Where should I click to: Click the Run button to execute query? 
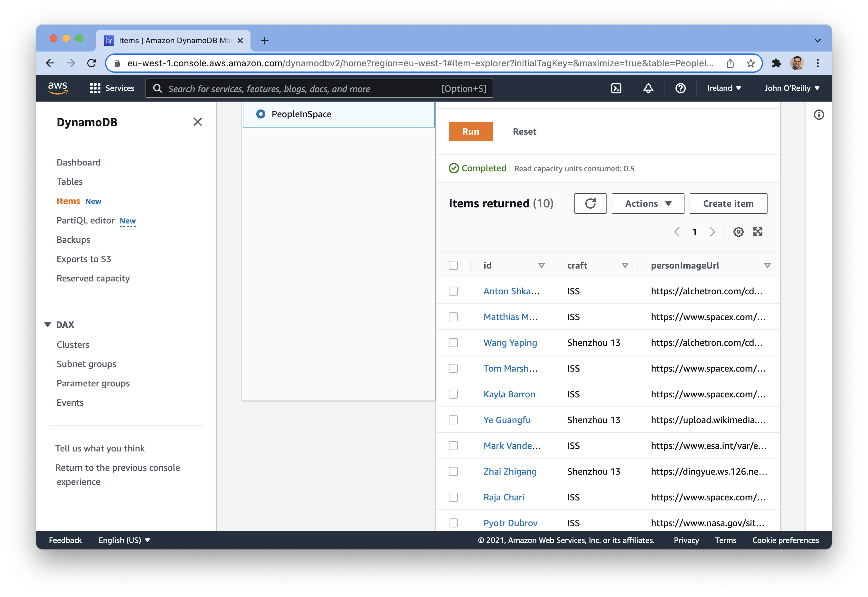point(471,131)
